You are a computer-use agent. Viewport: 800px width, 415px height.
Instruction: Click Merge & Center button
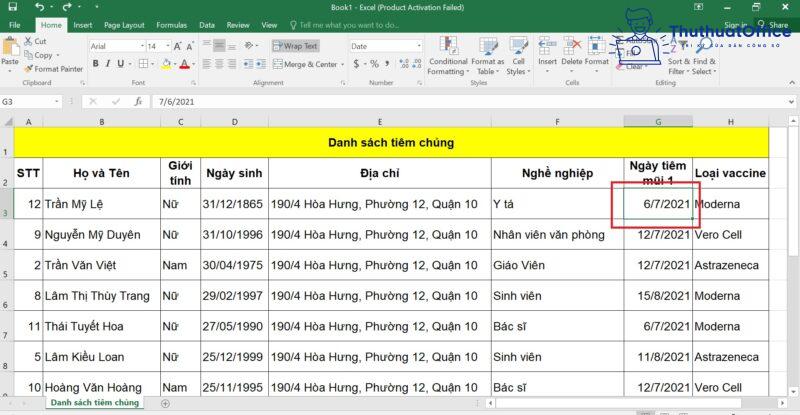click(x=305, y=64)
